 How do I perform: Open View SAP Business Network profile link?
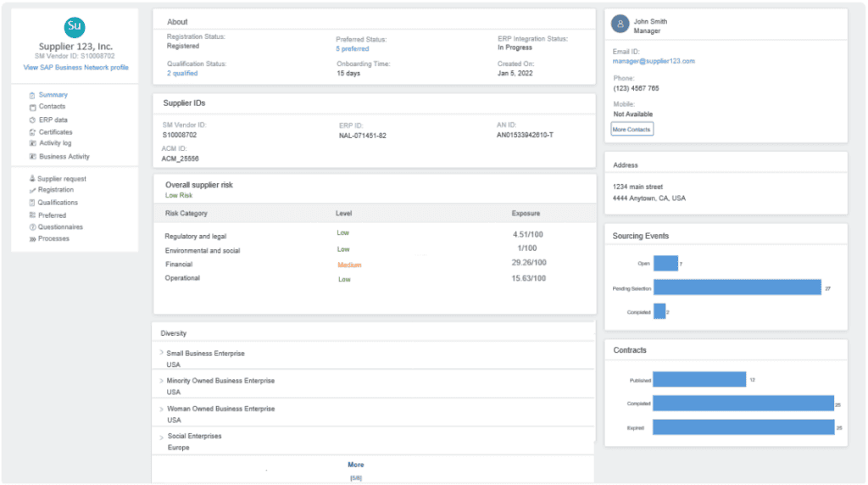coord(75,68)
